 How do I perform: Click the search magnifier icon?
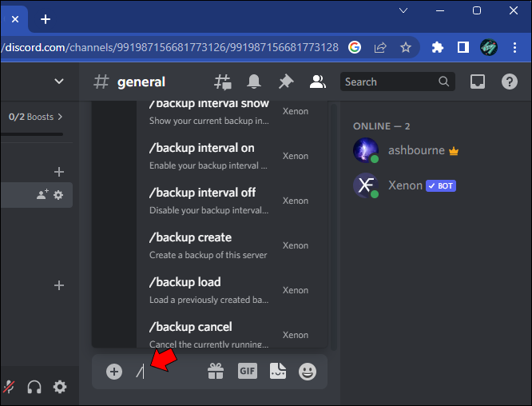coord(443,82)
